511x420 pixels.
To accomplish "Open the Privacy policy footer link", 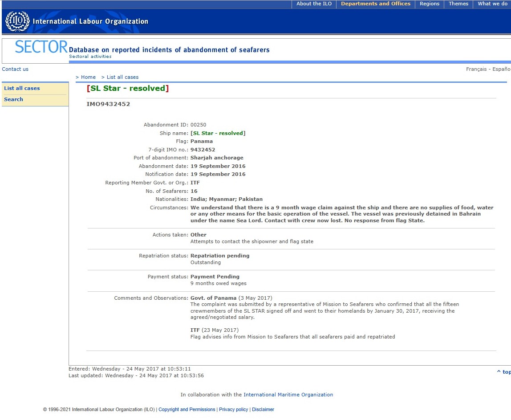I will (x=233, y=409).
